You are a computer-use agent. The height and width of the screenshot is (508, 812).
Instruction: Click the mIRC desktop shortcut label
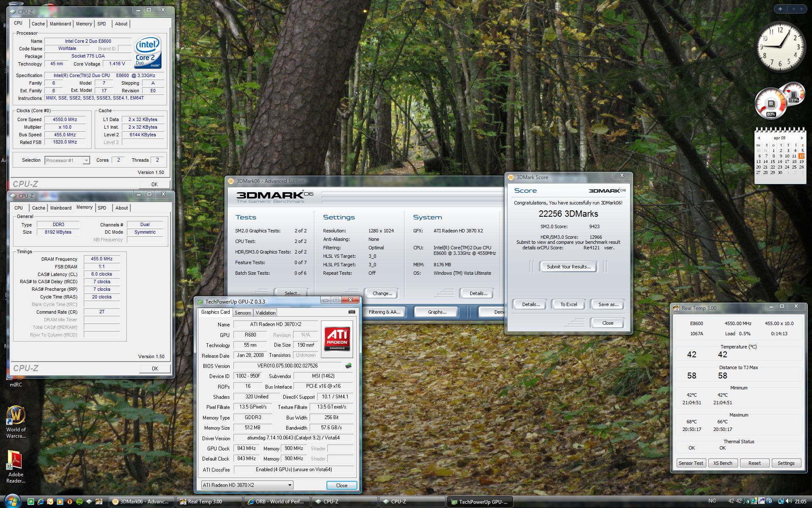tap(16, 385)
